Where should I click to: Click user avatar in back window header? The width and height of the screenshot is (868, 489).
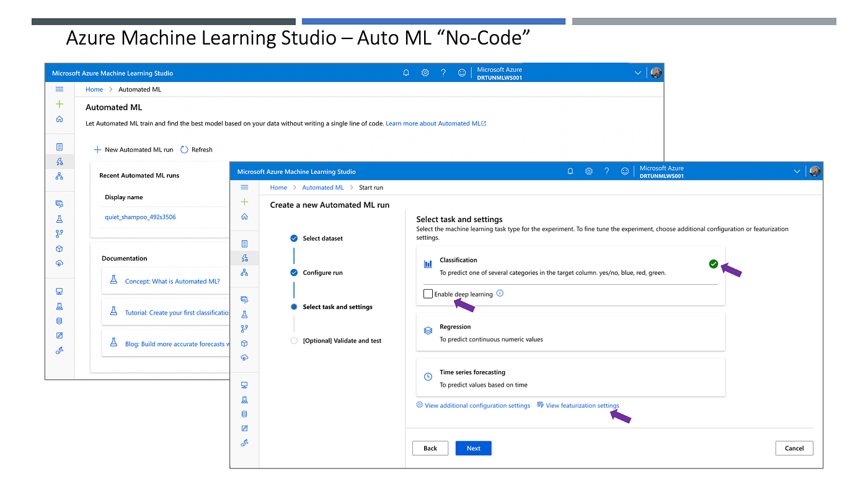656,73
